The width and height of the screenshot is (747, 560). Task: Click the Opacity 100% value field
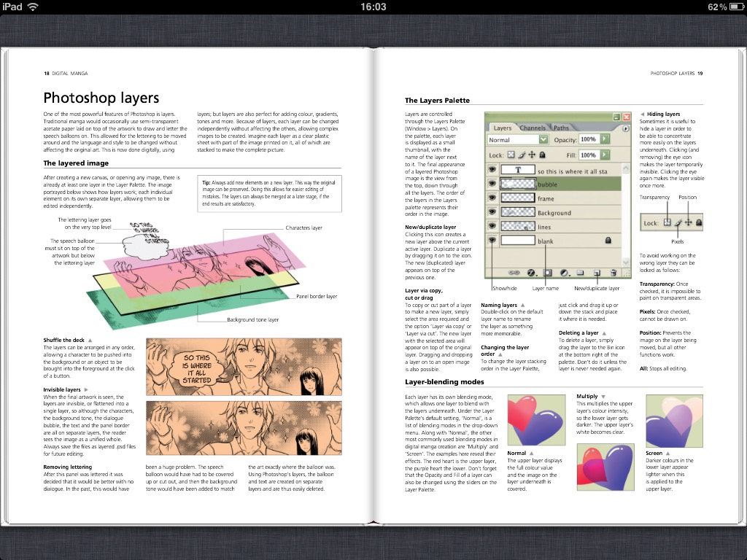[x=589, y=139]
